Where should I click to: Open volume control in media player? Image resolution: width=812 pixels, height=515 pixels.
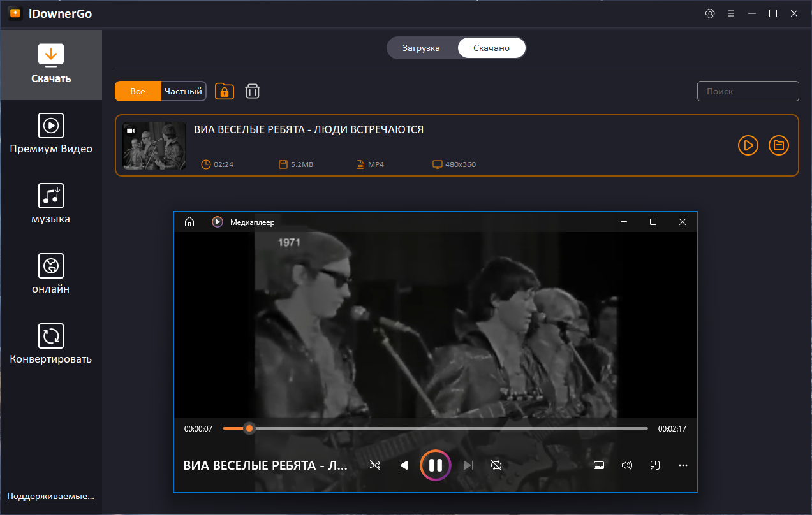click(626, 465)
